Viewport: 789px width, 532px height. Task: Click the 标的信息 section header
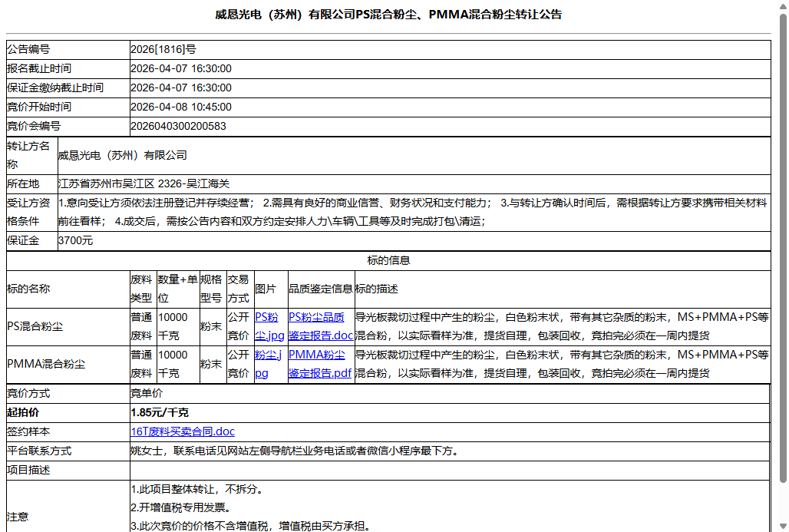click(x=388, y=260)
